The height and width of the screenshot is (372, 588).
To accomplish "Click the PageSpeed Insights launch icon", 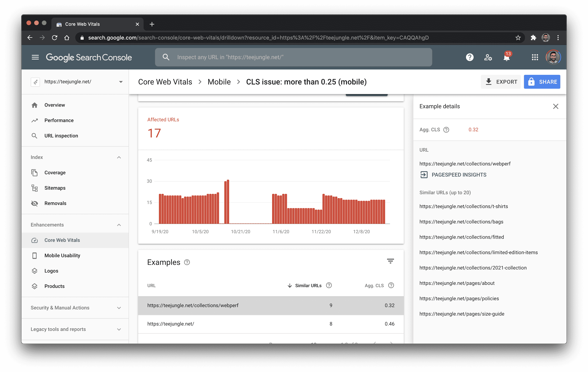I will click(424, 174).
